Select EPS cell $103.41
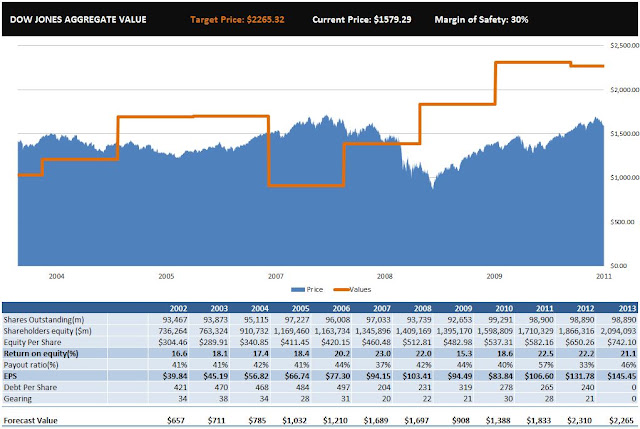This screenshot has width=640, height=429. tap(416, 376)
